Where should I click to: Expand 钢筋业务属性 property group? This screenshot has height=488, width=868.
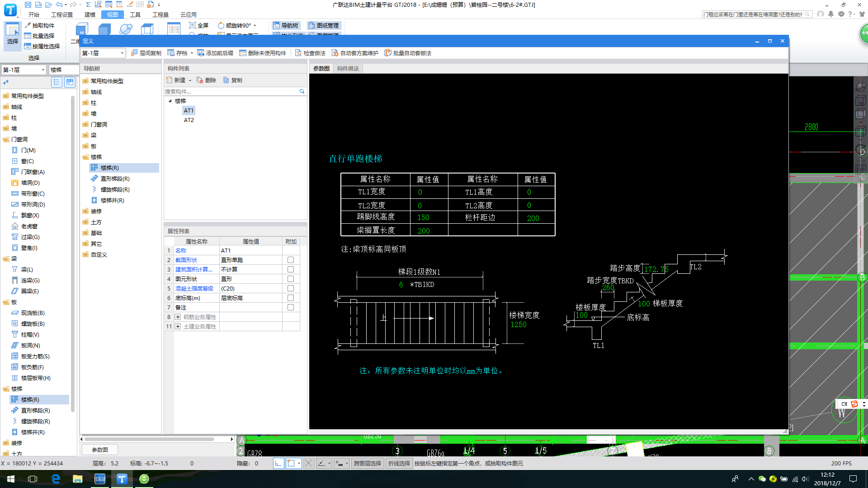(178, 317)
